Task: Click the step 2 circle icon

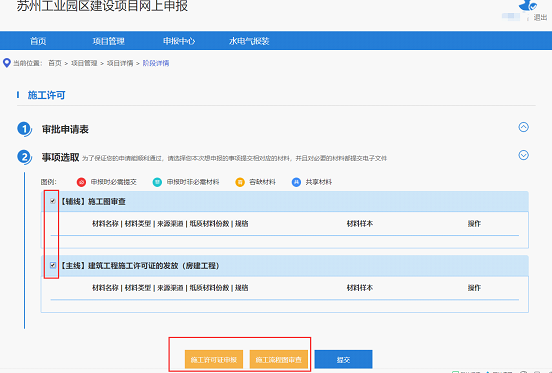Action: [x=24, y=157]
